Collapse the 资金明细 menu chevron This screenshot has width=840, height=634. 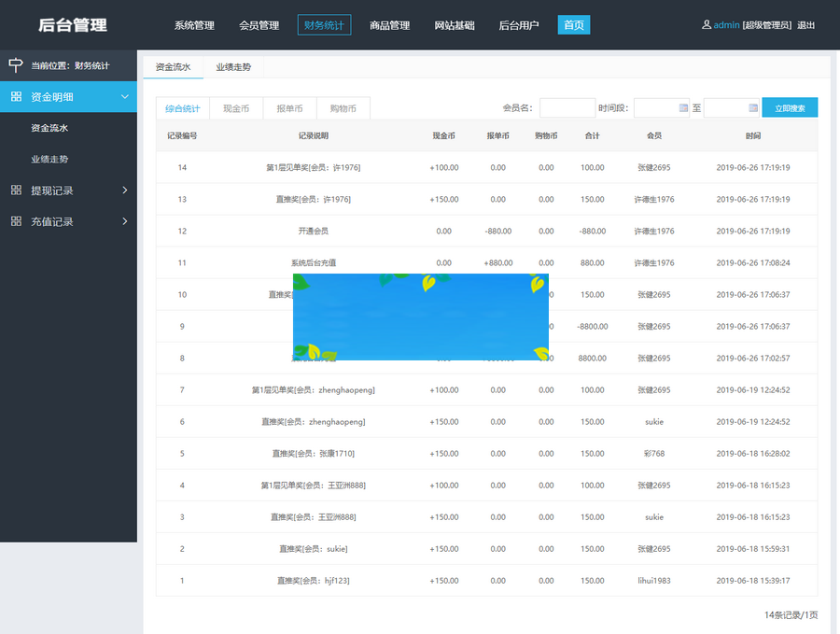[x=125, y=96]
